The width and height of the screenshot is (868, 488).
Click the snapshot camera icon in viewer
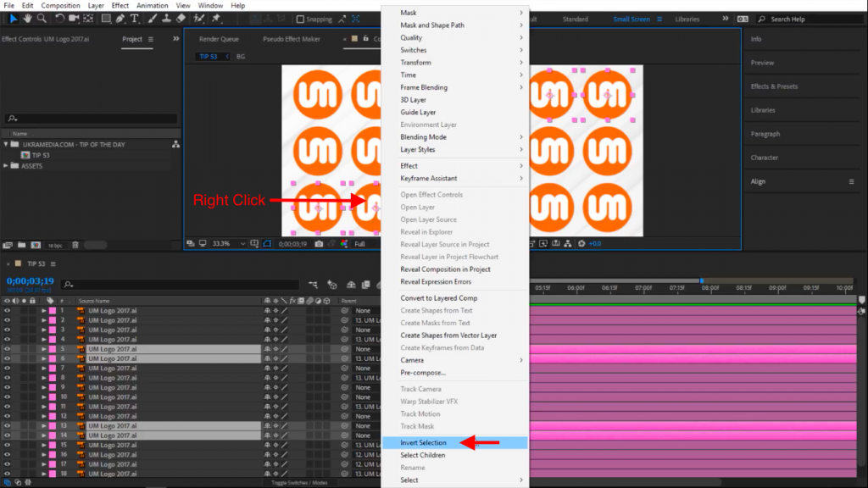tap(319, 243)
